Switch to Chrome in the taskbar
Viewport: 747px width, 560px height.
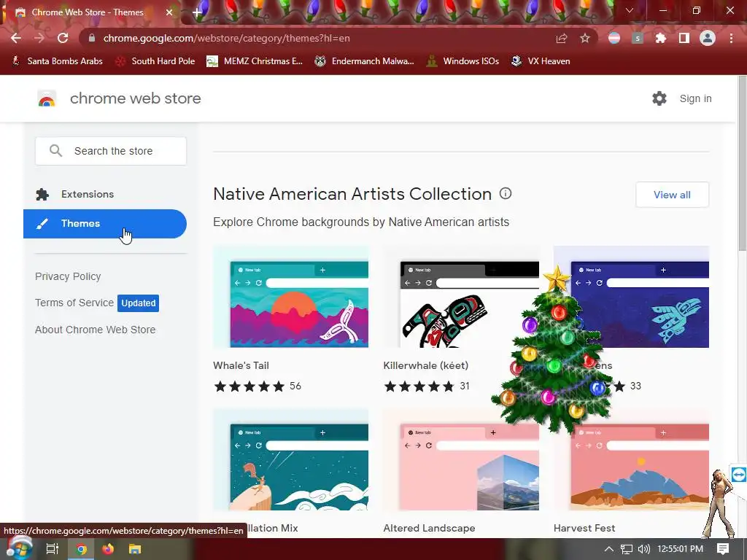coord(82,549)
